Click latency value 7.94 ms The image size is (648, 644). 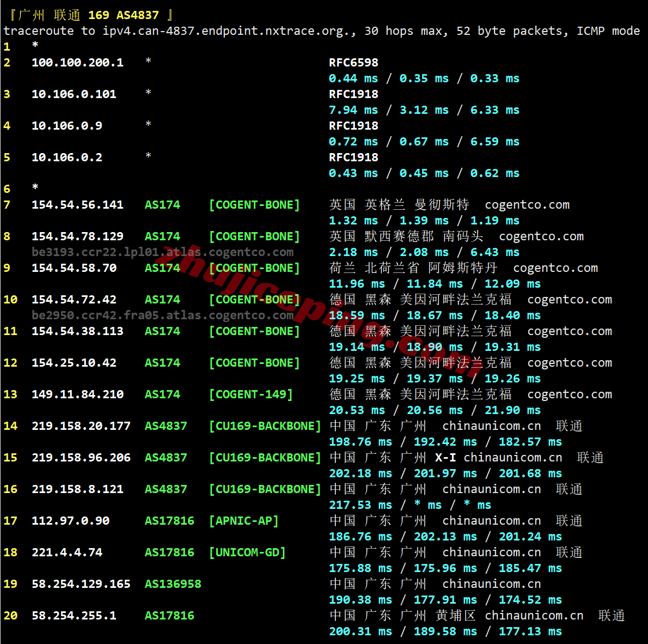click(353, 110)
